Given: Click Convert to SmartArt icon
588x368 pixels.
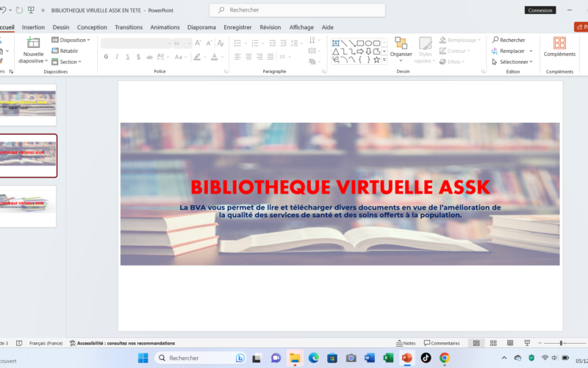Looking at the screenshot, I should 312,62.
